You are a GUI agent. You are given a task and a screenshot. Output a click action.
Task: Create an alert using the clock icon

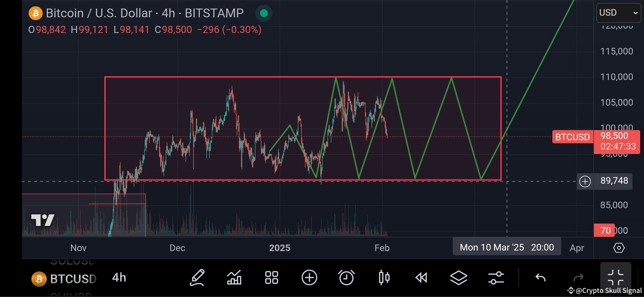point(347,278)
